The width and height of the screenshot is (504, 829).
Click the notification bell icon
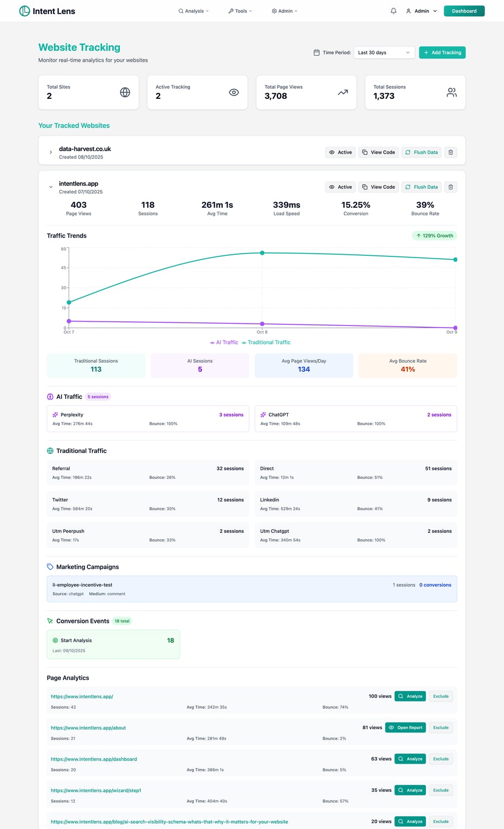click(393, 11)
